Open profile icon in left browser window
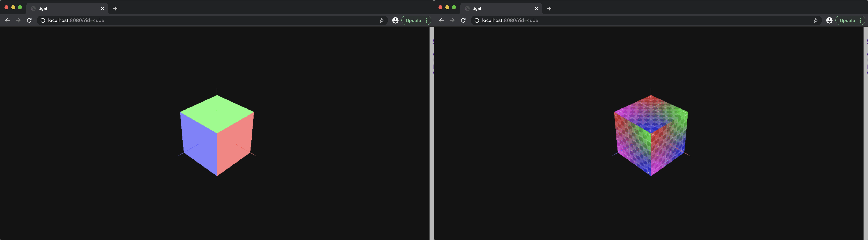 [x=395, y=21]
